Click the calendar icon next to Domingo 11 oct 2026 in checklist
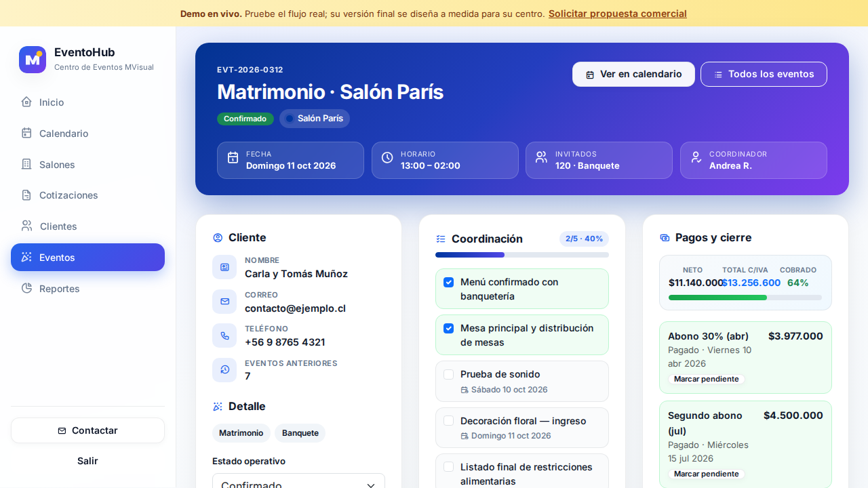 tap(465, 436)
